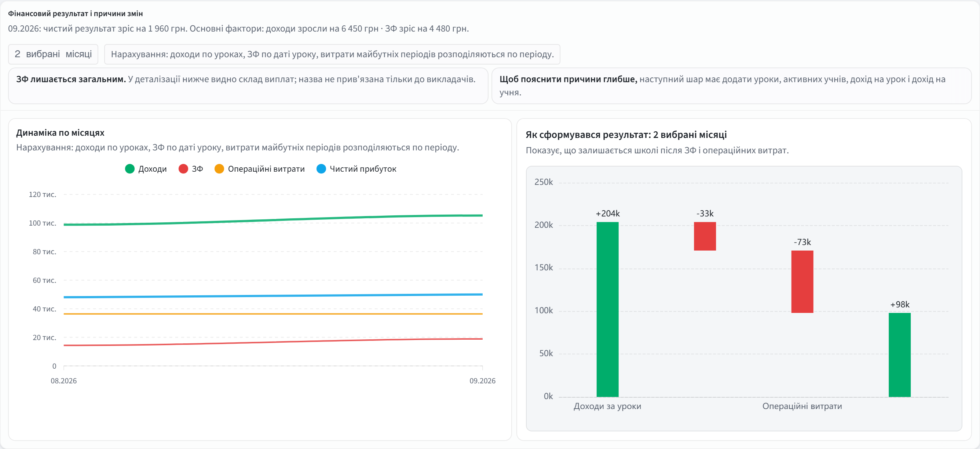Click the '2 вибрані місяці' chip

coord(53,54)
